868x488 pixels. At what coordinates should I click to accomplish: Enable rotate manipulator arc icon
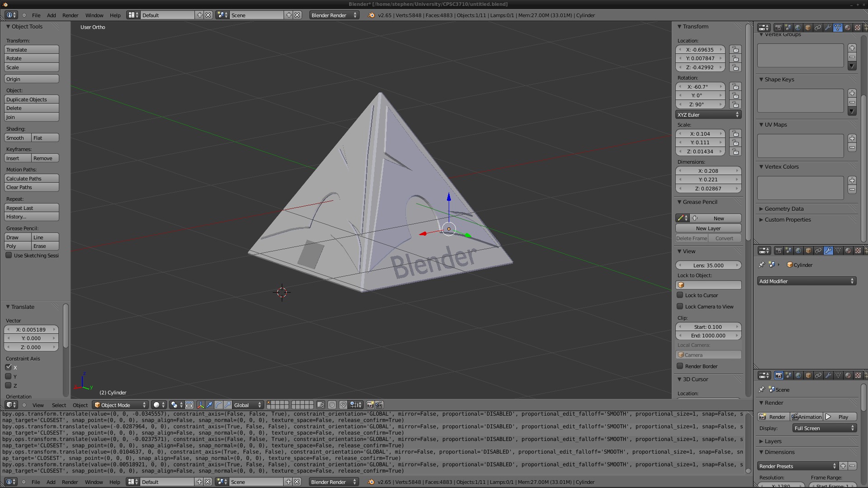point(218,405)
